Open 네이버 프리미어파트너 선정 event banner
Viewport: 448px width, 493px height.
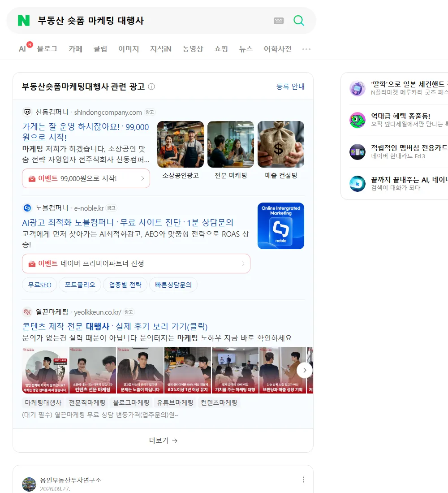pyautogui.click(x=136, y=264)
